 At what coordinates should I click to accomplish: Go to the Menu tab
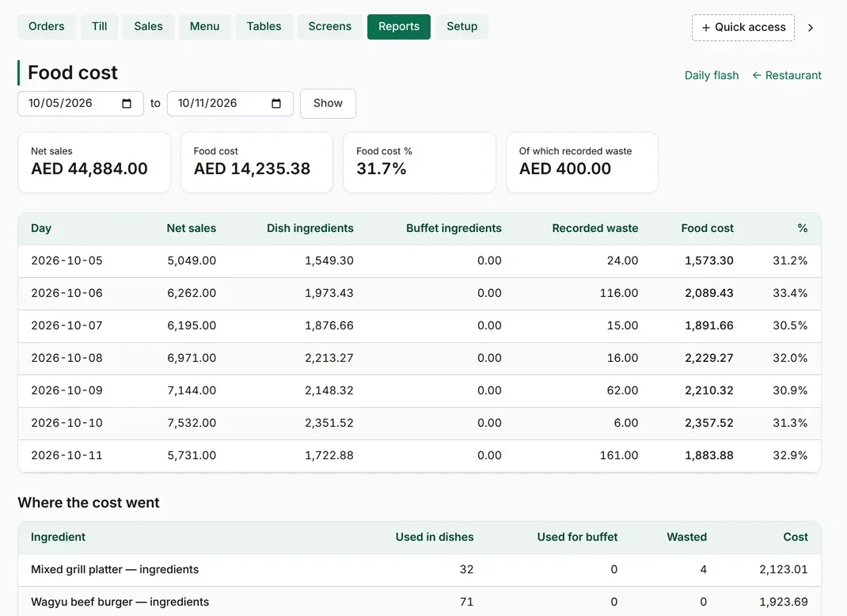click(205, 26)
